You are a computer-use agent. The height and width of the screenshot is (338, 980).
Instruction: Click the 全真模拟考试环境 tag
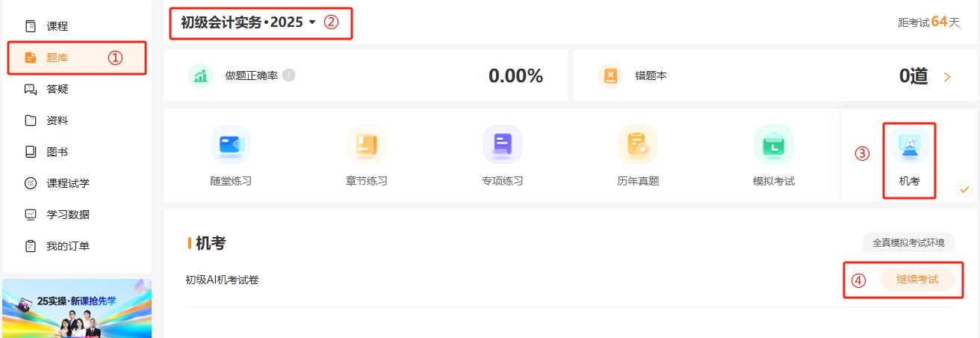(x=908, y=243)
